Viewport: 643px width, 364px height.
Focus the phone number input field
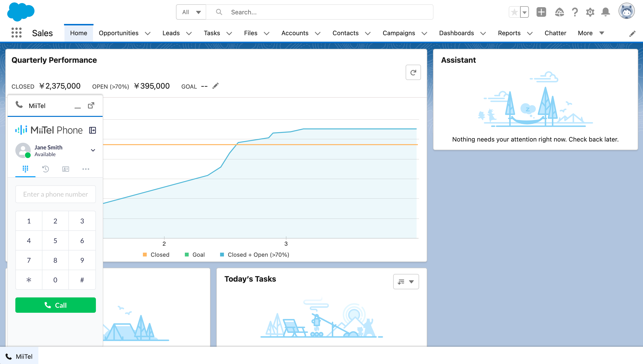(x=56, y=194)
